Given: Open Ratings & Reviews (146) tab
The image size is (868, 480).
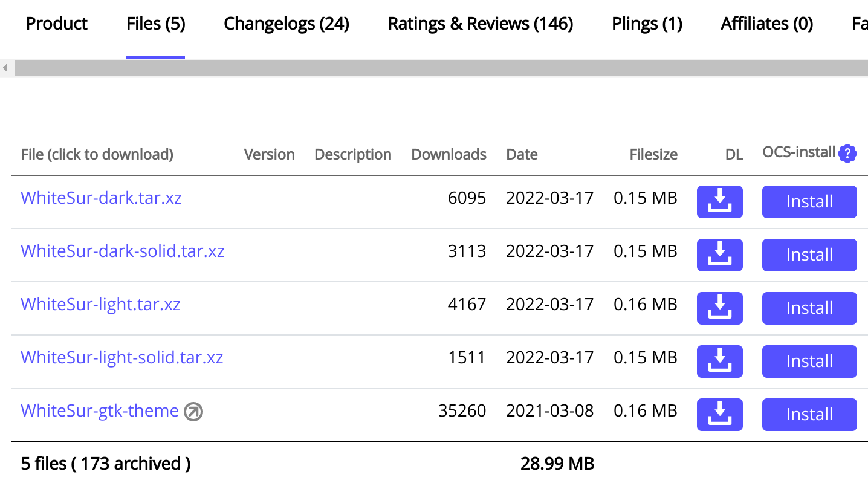Looking at the screenshot, I should point(481,24).
